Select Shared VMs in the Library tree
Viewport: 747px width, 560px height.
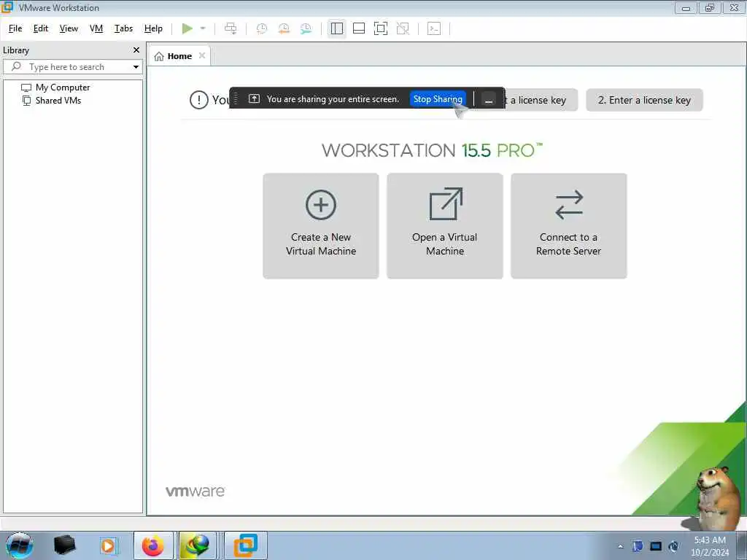coord(58,101)
